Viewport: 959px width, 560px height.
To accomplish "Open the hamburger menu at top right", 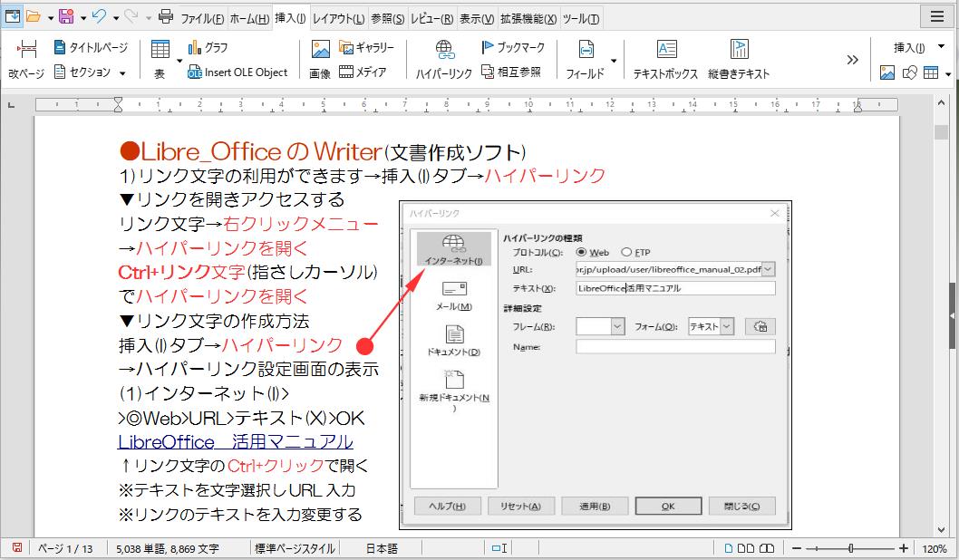I will [937, 16].
